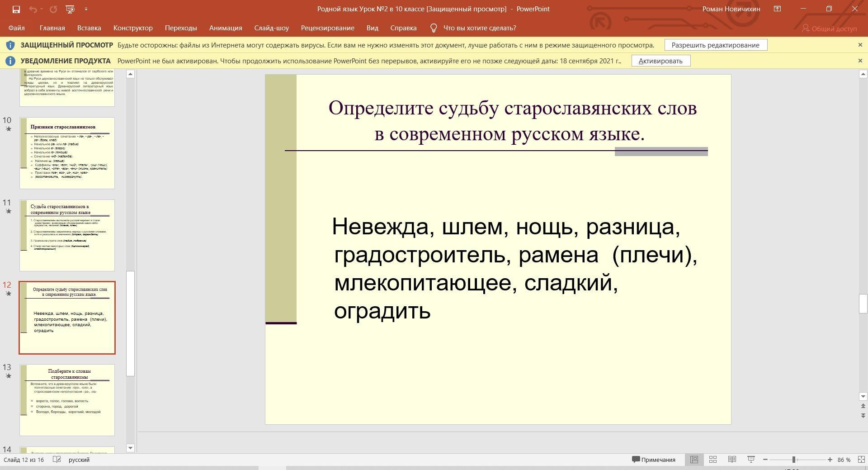Image resolution: width=868 pixels, height=470 pixels.
Task: Start the slideshow from the beginning icon
Action: pyautogui.click(x=70, y=9)
